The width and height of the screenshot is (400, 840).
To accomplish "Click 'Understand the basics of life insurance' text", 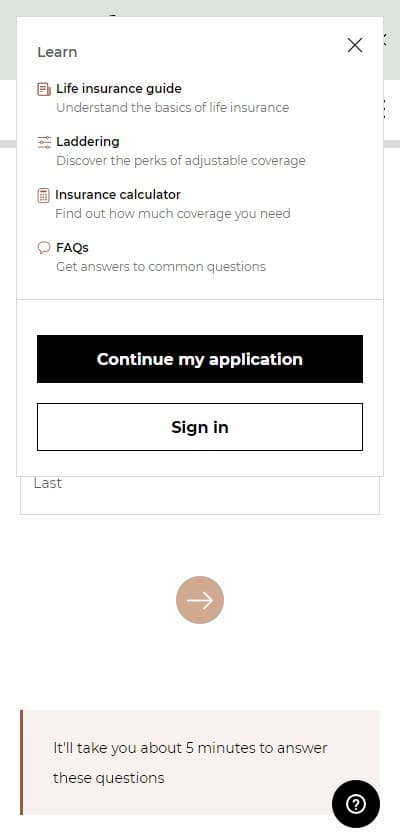I will click(x=172, y=107).
